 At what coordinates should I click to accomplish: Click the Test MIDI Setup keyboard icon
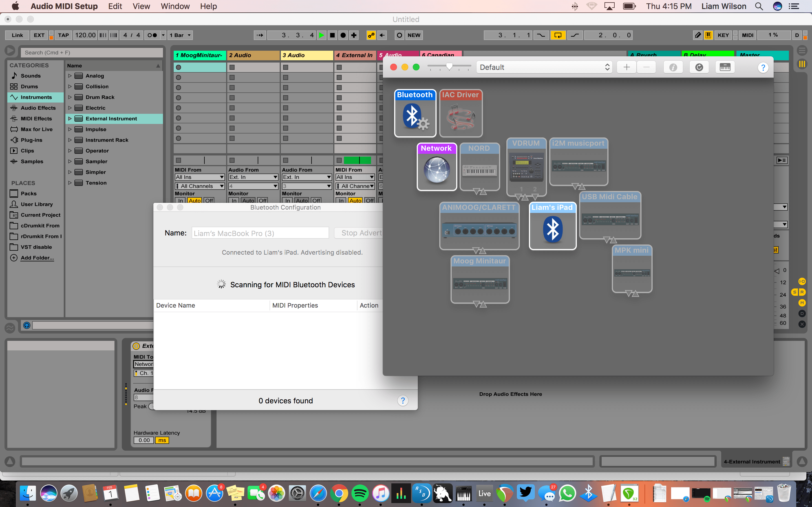(x=725, y=67)
